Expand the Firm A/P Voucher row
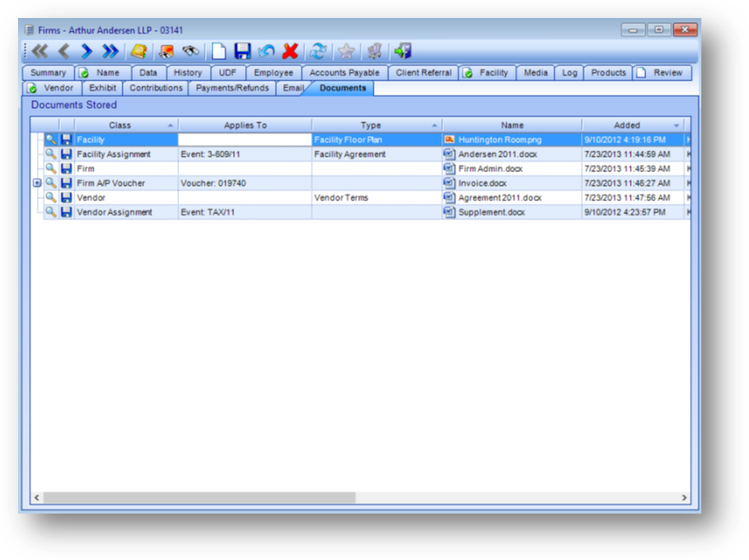Screen dimensions: 749x560 pyautogui.click(x=37, y=183)
